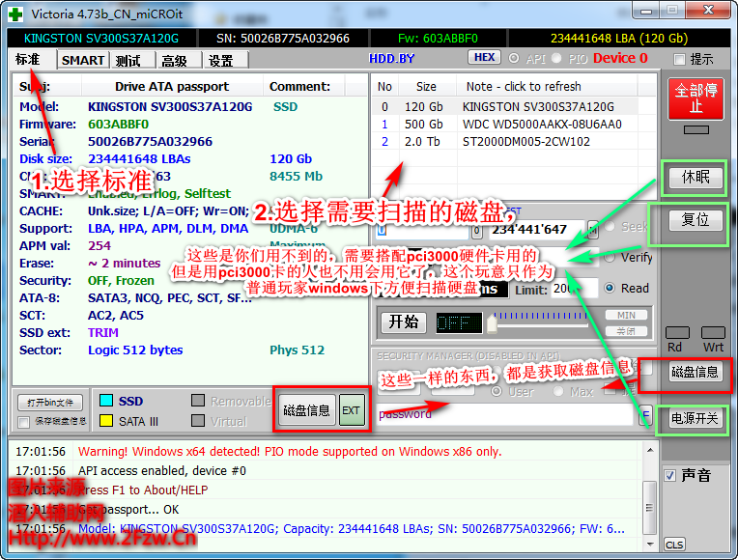Click the bottom 磁盘信息 passport button

(306, 410)
